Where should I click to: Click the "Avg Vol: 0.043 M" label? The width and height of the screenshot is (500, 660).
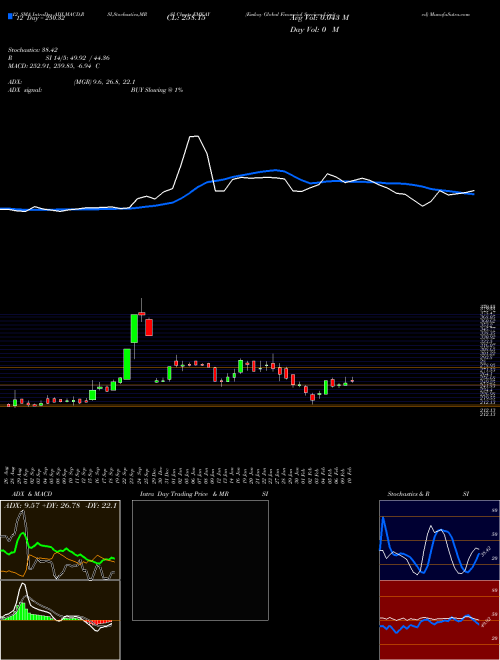319,18
